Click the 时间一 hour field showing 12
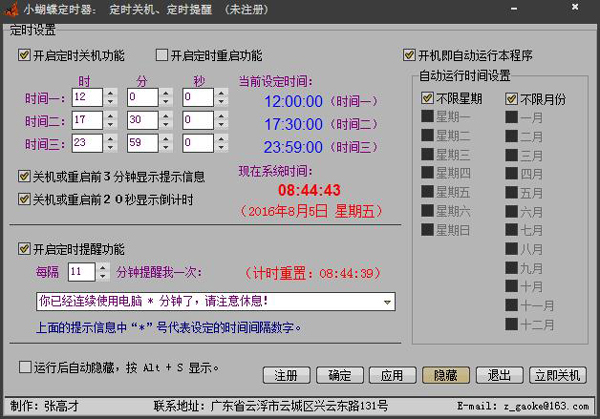 pyautogui.click(x=87, y=97)
